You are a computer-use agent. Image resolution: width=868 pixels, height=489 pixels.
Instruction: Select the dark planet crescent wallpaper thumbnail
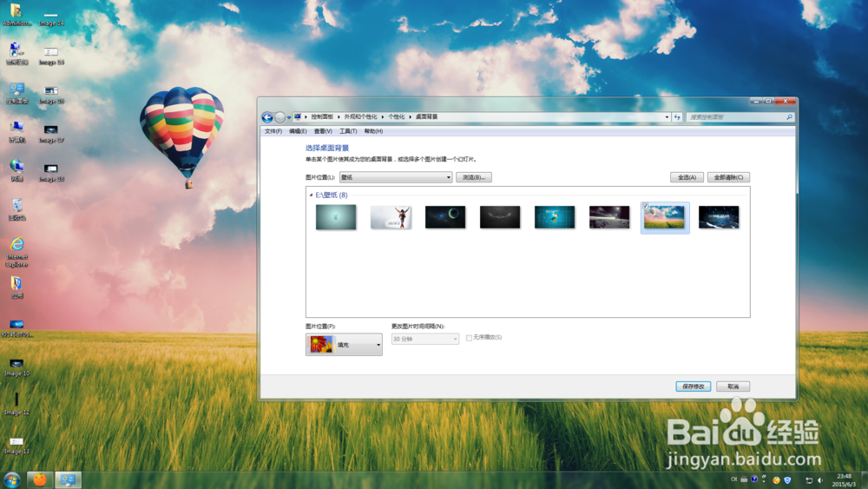445,217
